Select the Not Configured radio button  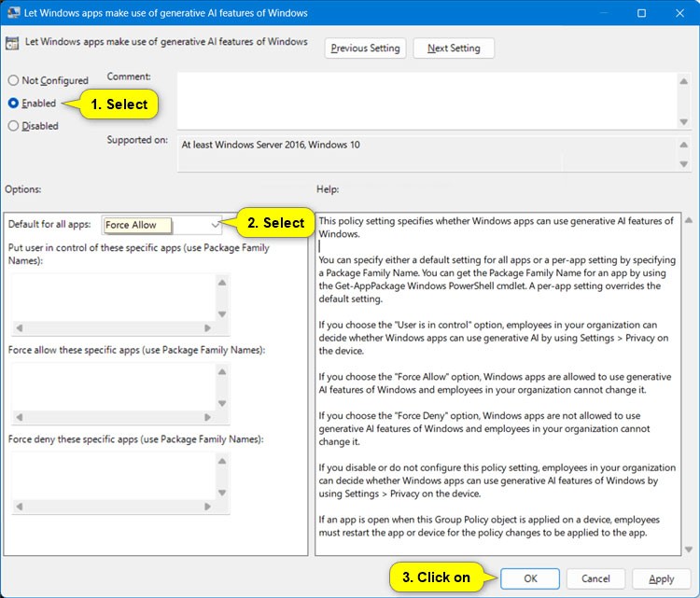pyautogui.click(x=14, y=81)
